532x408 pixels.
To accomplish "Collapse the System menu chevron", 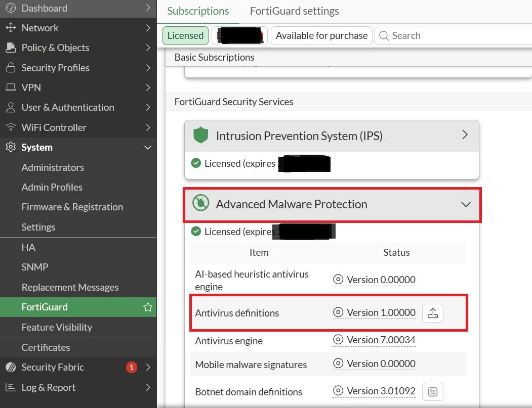I will click(148, 148).
